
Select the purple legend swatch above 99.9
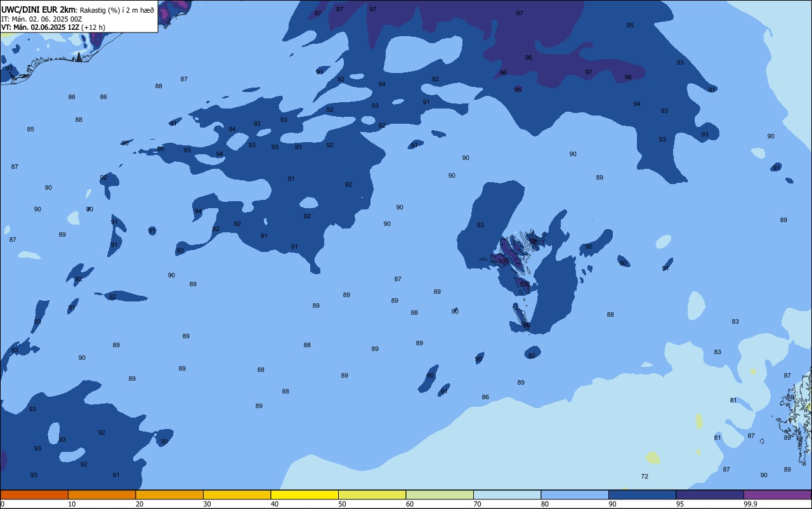coord(777,494)
